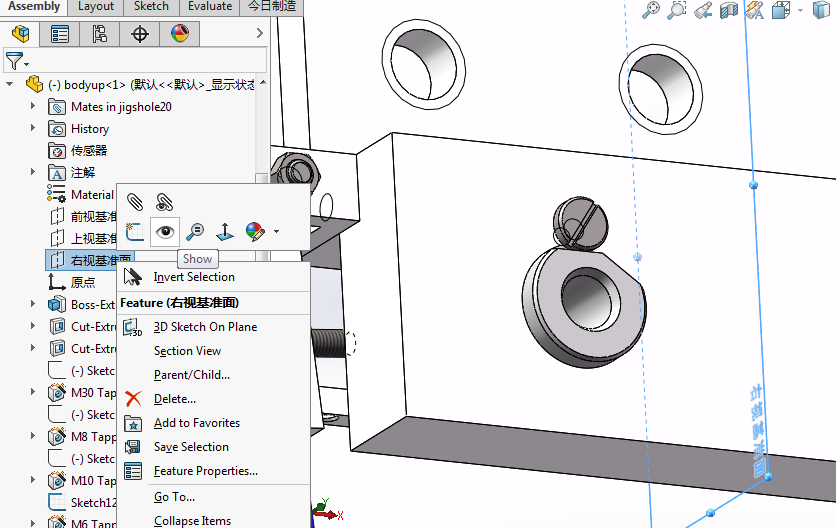Click the round washer part in viewport

[583, 309]
